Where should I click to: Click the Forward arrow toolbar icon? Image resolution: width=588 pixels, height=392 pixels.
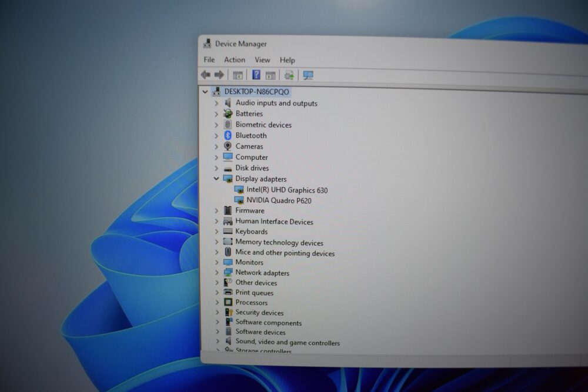coord(219,75)
